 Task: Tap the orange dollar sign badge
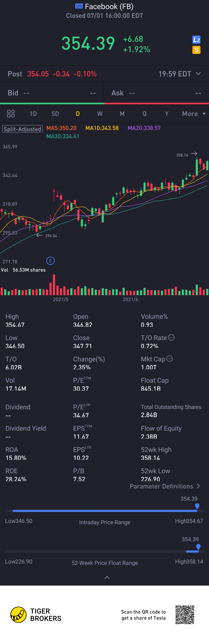pos(196,50)
